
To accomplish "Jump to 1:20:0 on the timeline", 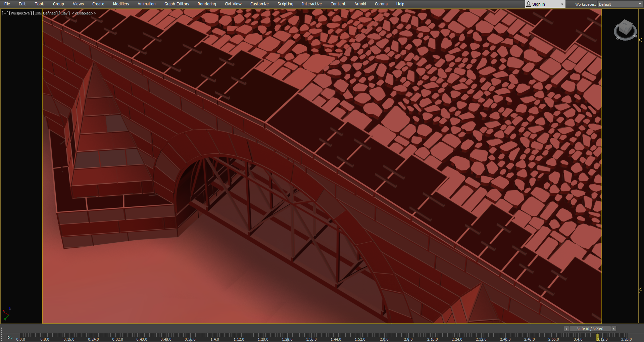I will click(x=263, y=339).
